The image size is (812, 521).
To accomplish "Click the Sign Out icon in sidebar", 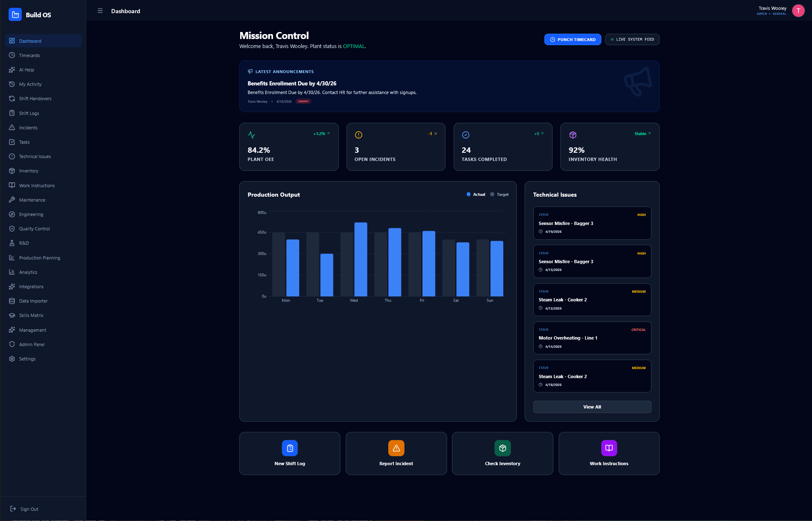I will pos(13,509).
